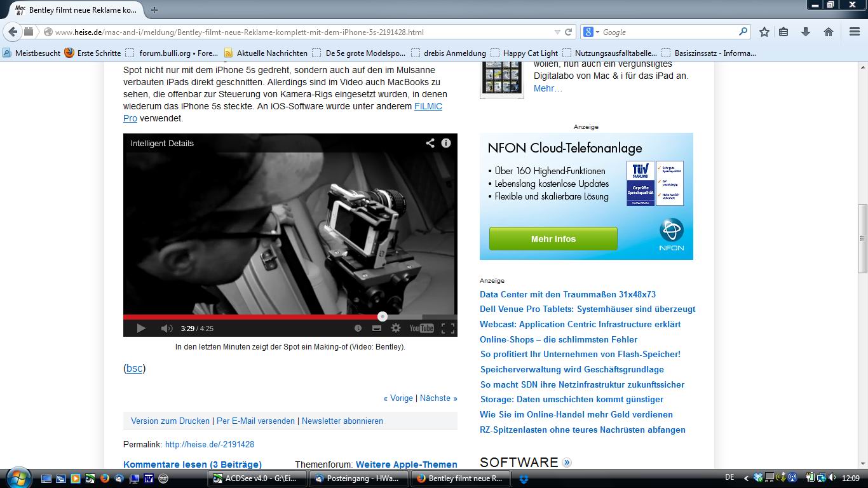Mute the video volume speaker icon

click(166, 329)
